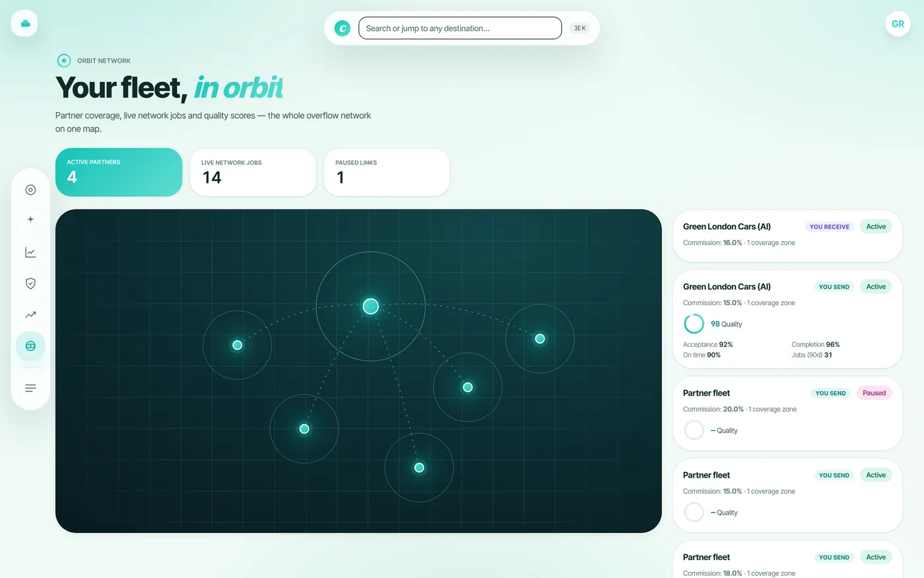Open the menu lines sidebar icon
The height and width of the screenshot is (578, 924).
(30, 388)
